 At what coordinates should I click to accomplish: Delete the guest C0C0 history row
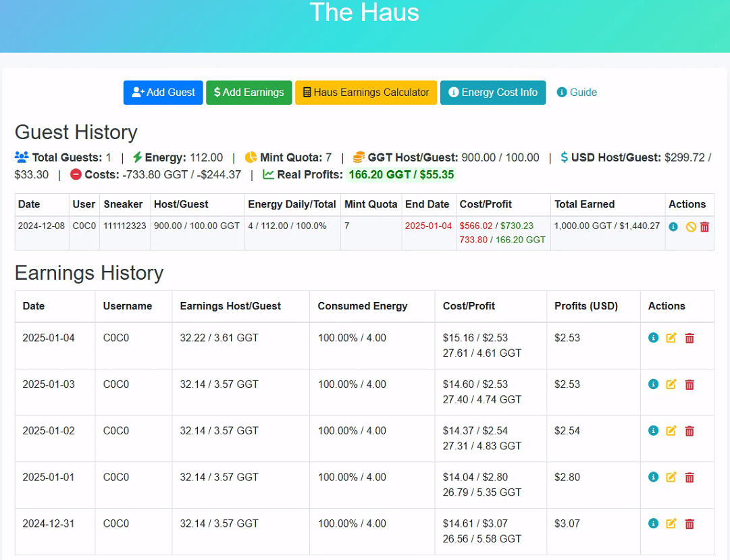point(704,227)
